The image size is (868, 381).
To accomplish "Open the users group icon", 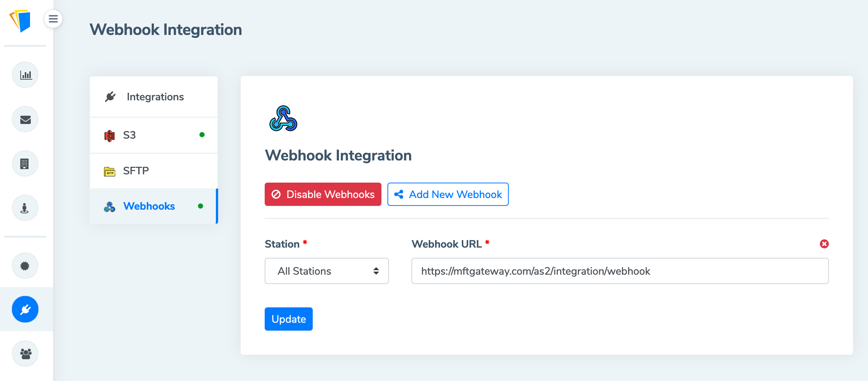I will (x=25, y=354).
